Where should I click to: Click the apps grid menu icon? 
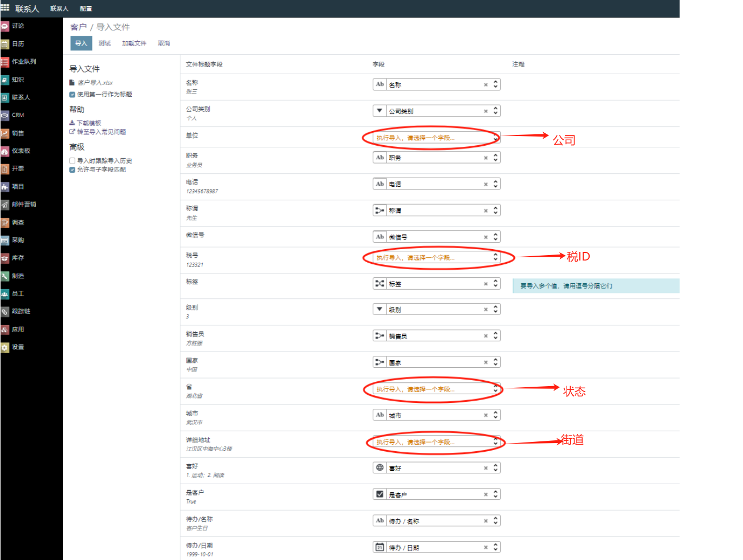point(5,8)
